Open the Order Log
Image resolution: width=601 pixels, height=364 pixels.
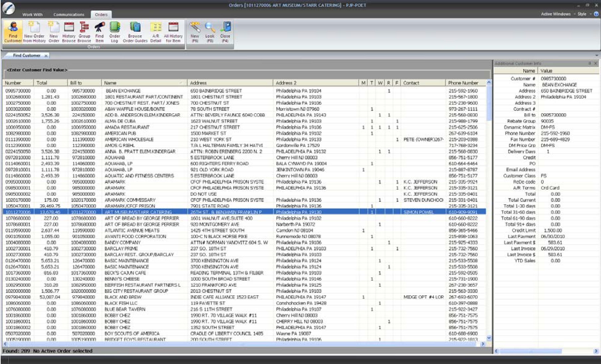click(115, 32)
